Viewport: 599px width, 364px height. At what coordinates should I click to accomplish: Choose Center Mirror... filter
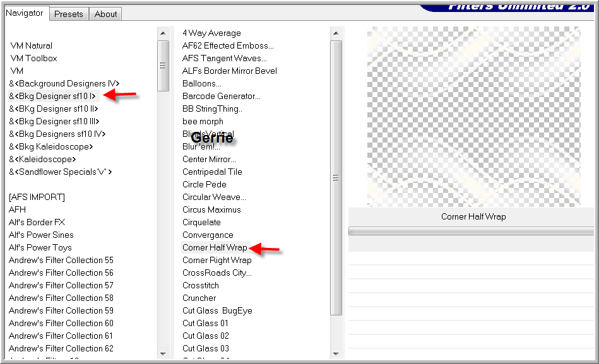point(209,159)
